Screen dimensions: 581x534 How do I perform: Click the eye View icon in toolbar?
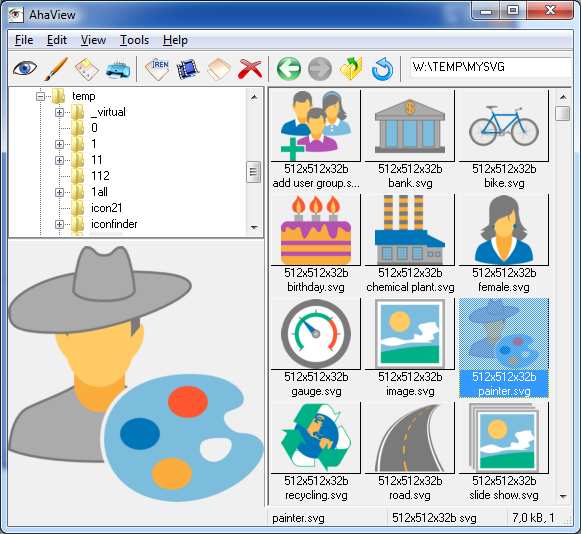point(25,69)
